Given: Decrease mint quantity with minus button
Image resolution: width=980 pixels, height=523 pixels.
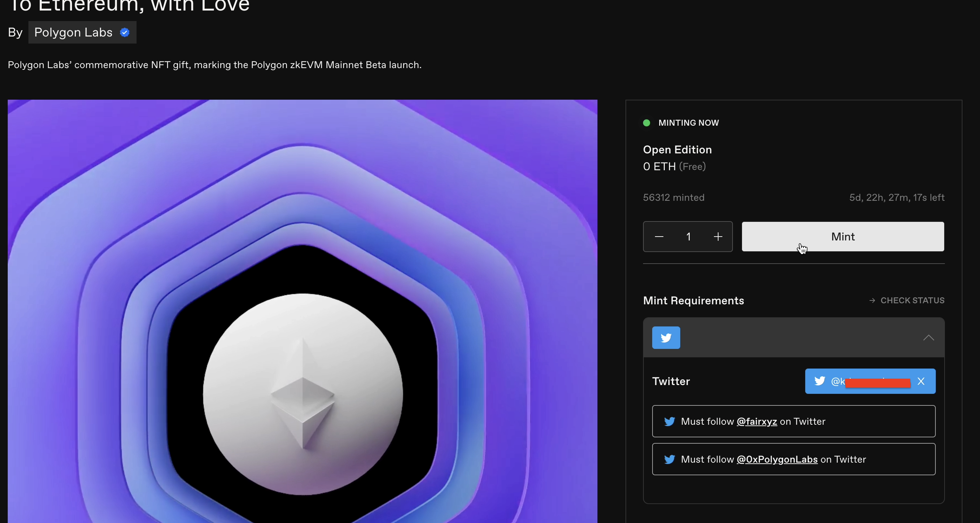Looking at the screenshot, I should point(659,237).
